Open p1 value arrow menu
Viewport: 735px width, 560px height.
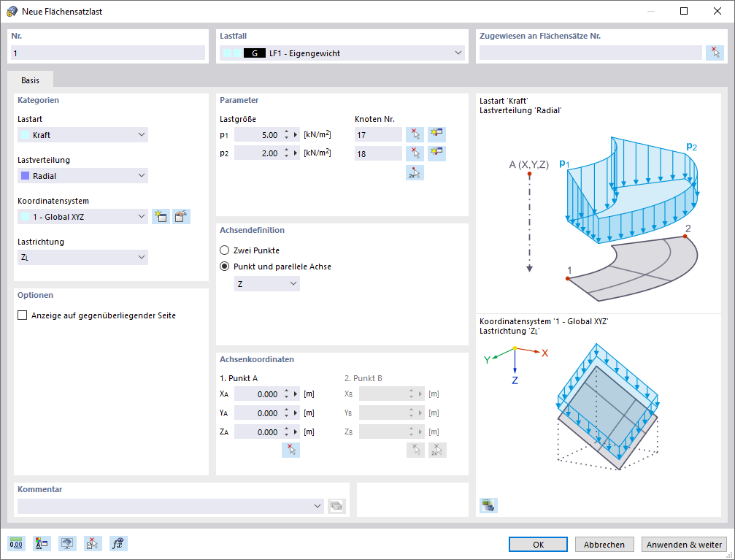296,134
